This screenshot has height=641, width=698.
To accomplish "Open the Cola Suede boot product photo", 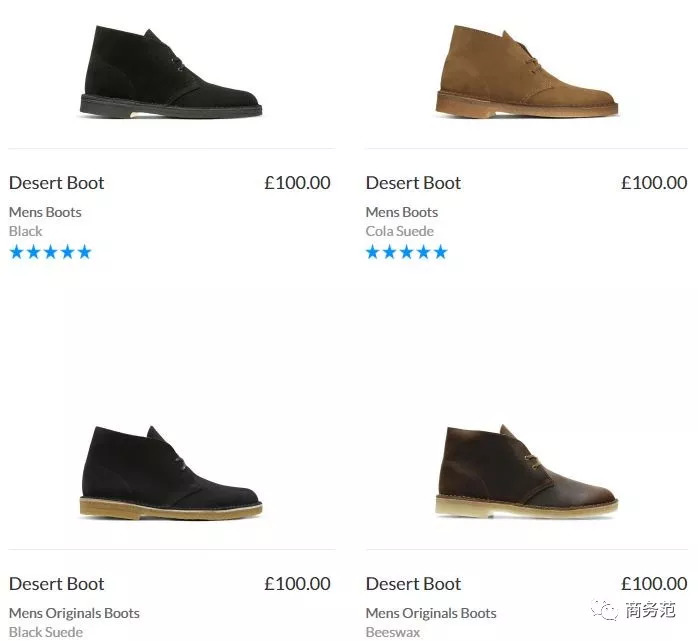I will point(526,70).
